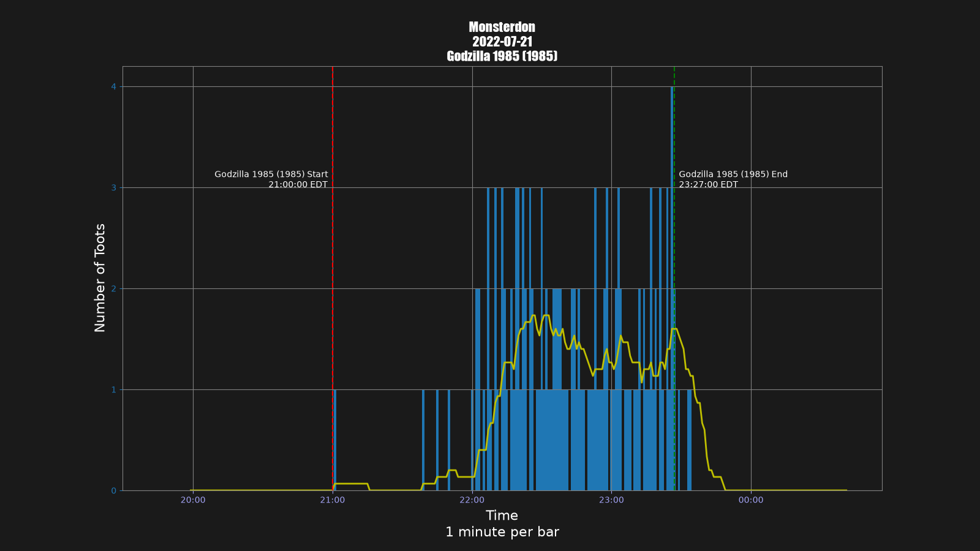Click the "00:00" x-axis tick label
This screenshot has width=980, height=551.
click(751, 500)
